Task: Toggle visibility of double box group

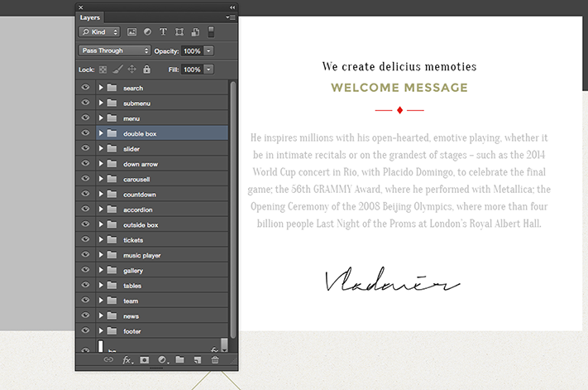Action: click(85, 132)
